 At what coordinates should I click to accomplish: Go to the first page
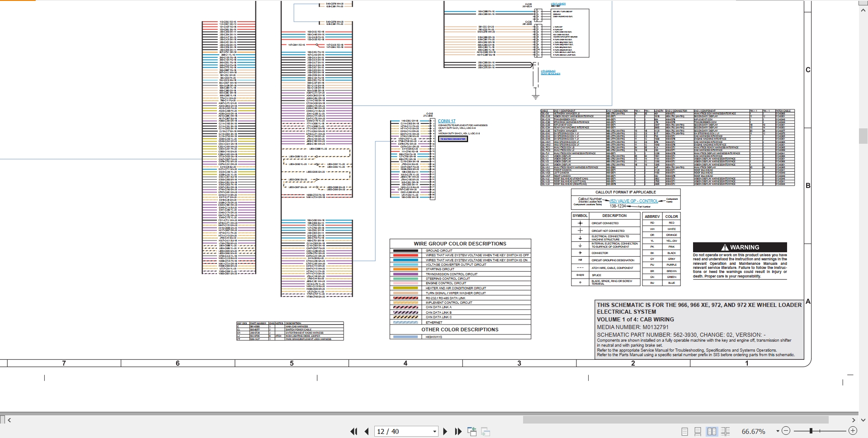(354, 432)
